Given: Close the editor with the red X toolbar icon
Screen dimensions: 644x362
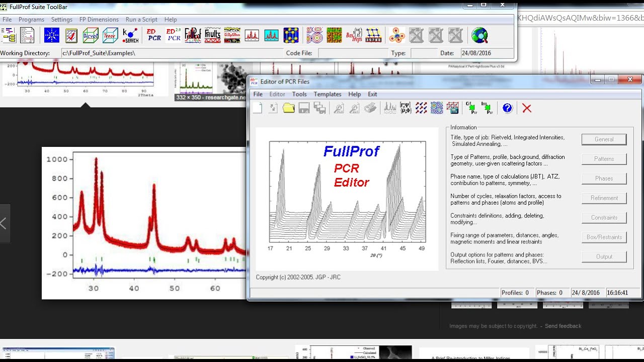Looking at the screenshot, I should pos(527,108).
